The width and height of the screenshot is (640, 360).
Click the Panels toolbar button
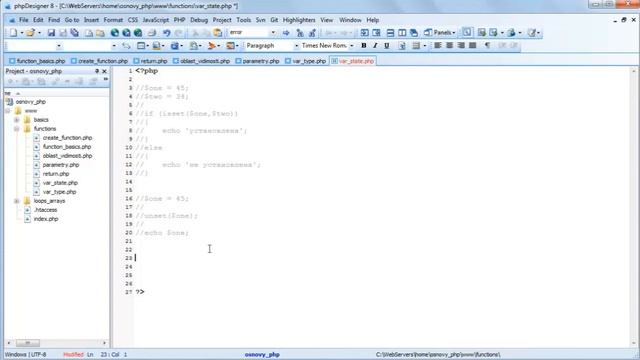(x=440, y=33)
